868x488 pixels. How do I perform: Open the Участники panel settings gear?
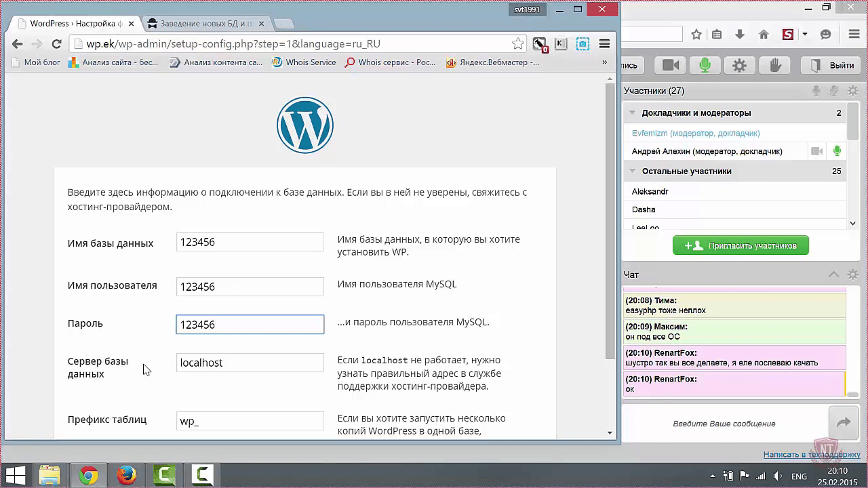852,91
